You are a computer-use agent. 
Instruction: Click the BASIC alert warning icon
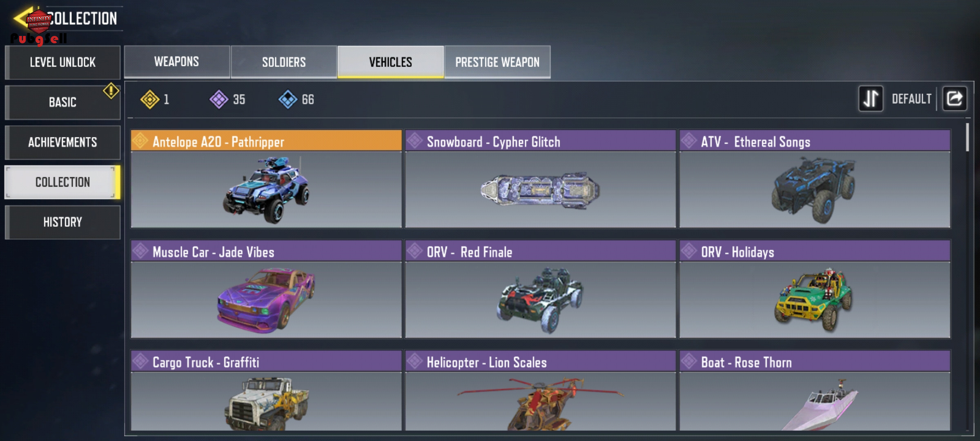[111, 91]
